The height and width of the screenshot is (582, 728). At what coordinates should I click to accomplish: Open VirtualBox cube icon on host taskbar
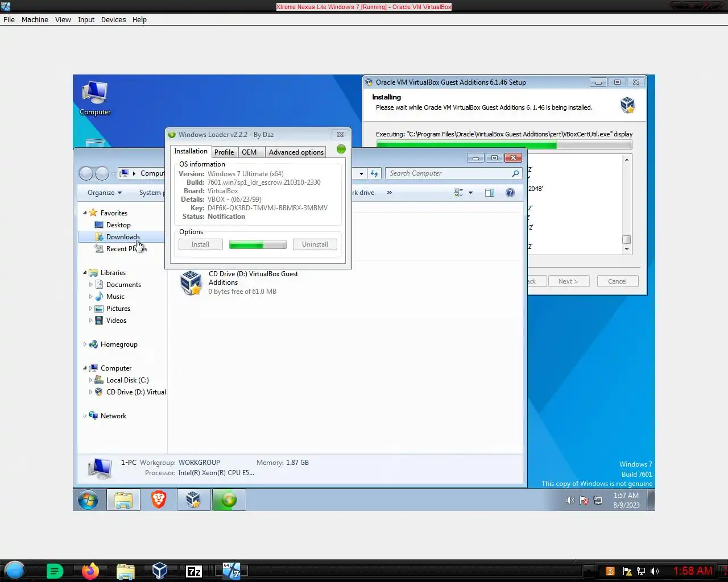160,571
